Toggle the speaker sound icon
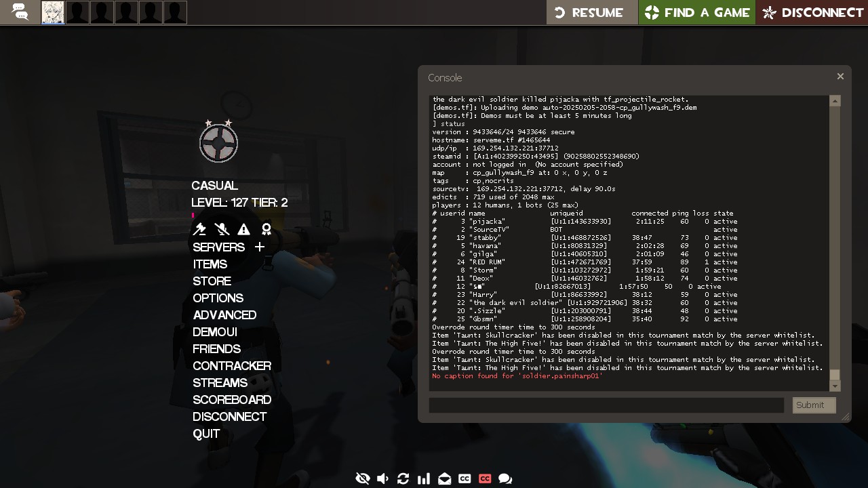Image resolution: width=868 pixels, height=488 pixels. tap(382, 479)
